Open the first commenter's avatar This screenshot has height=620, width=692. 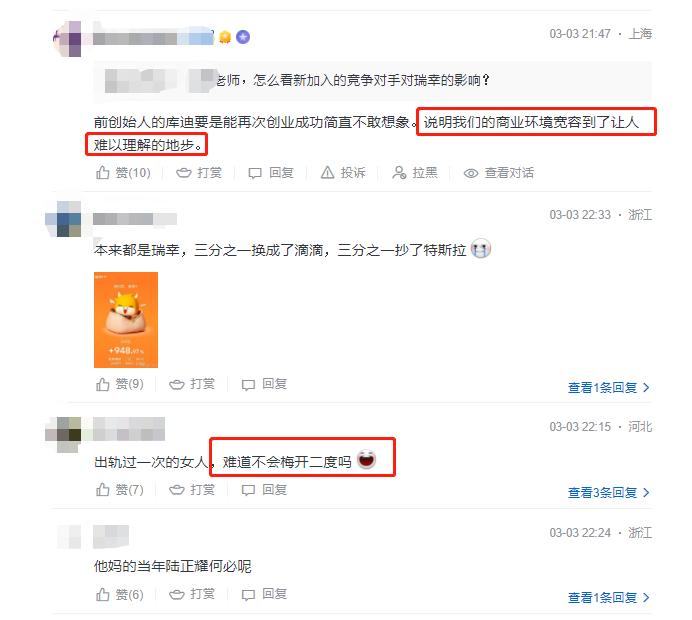68,39
